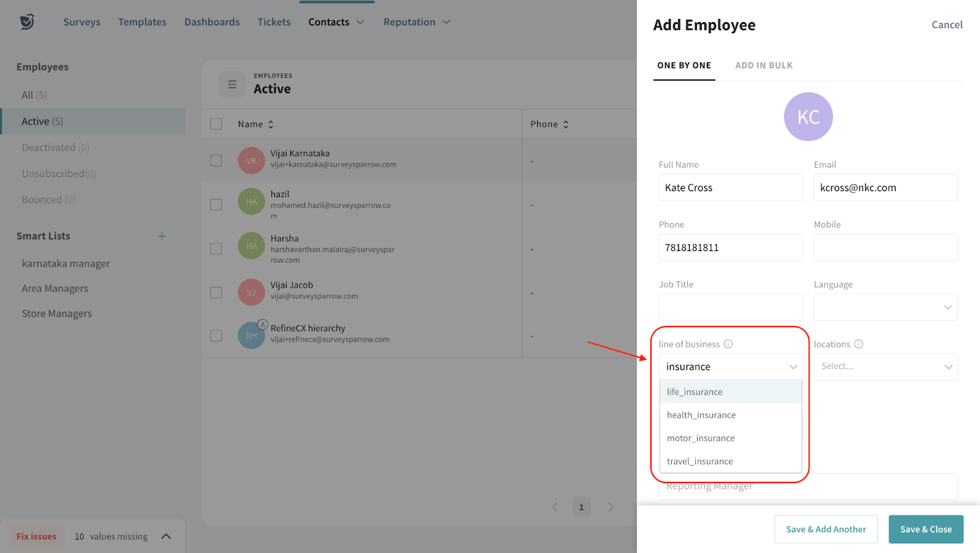Click the SurveySparrow bird logo
Image resolution: width=980 pixels, height=553 pixels.
click(27, 22)
